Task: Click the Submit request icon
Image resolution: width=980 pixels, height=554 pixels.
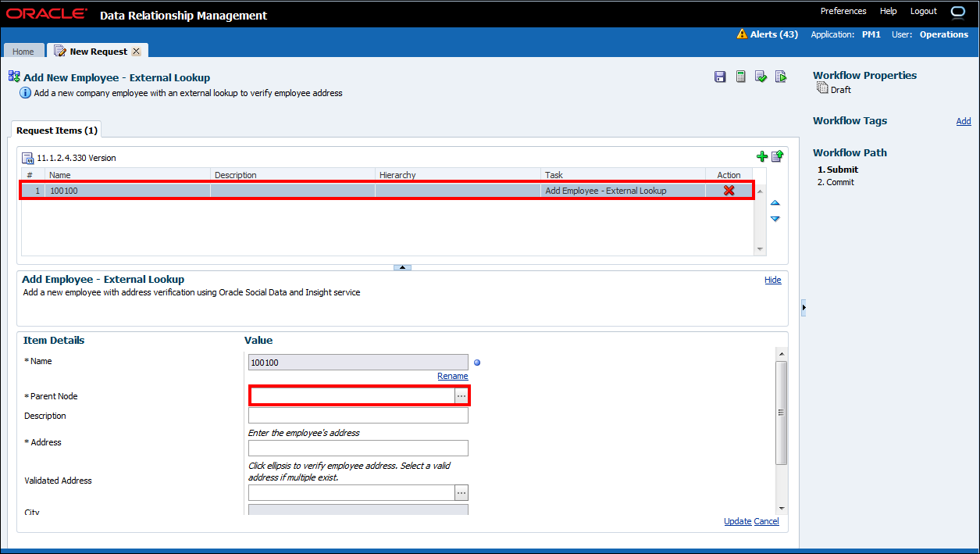Action: [x=780, y=77]
